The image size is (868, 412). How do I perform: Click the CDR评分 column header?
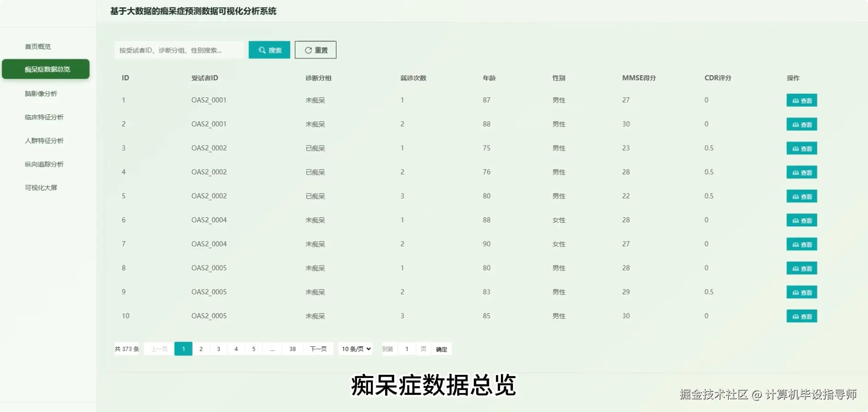[718, 78]
